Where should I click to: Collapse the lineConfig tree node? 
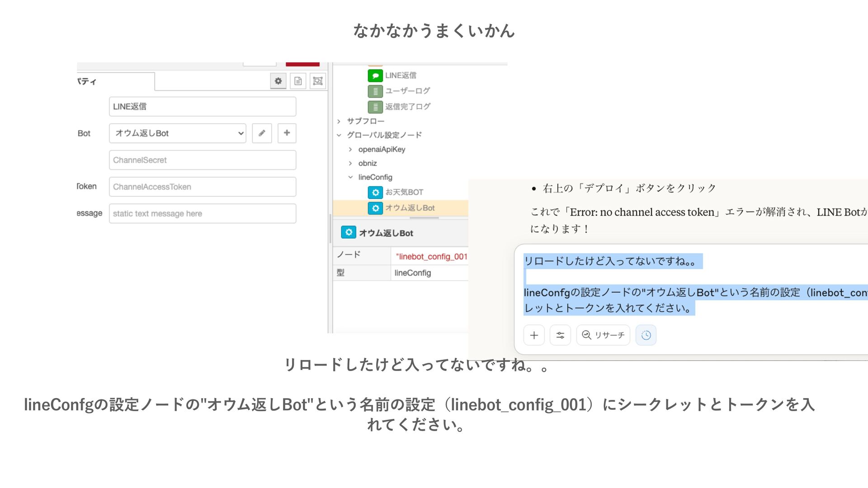coord(350,177)
